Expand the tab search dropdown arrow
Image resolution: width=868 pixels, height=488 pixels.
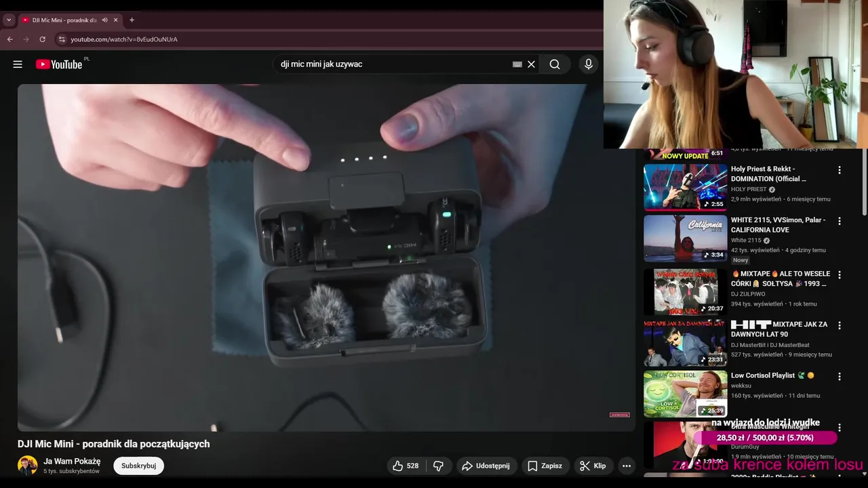tap(9, 20)
